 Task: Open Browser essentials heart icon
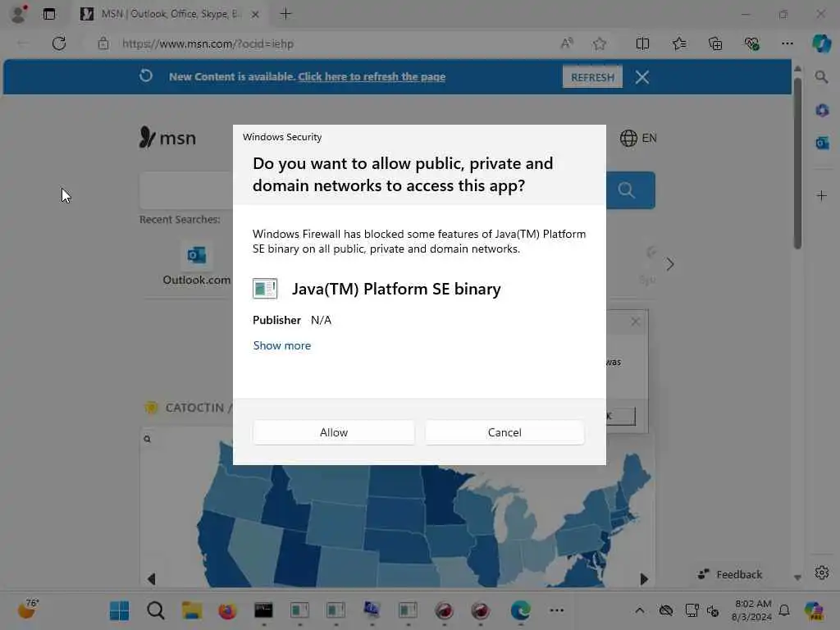pos(751,43)
